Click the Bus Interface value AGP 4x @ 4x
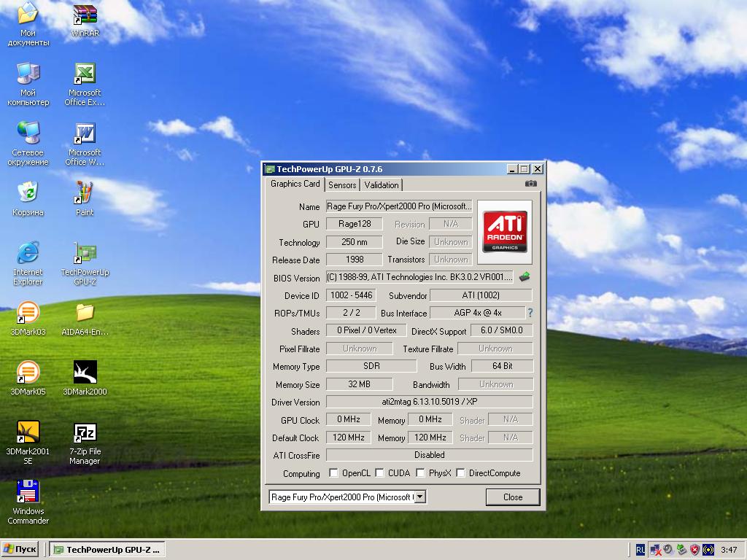 pyautogui.click(x=477, y=313)
